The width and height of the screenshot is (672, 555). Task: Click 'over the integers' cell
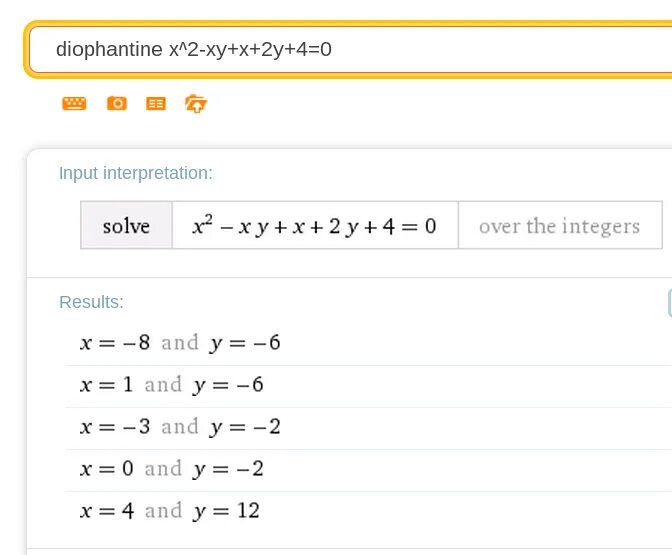coord(560,225)
